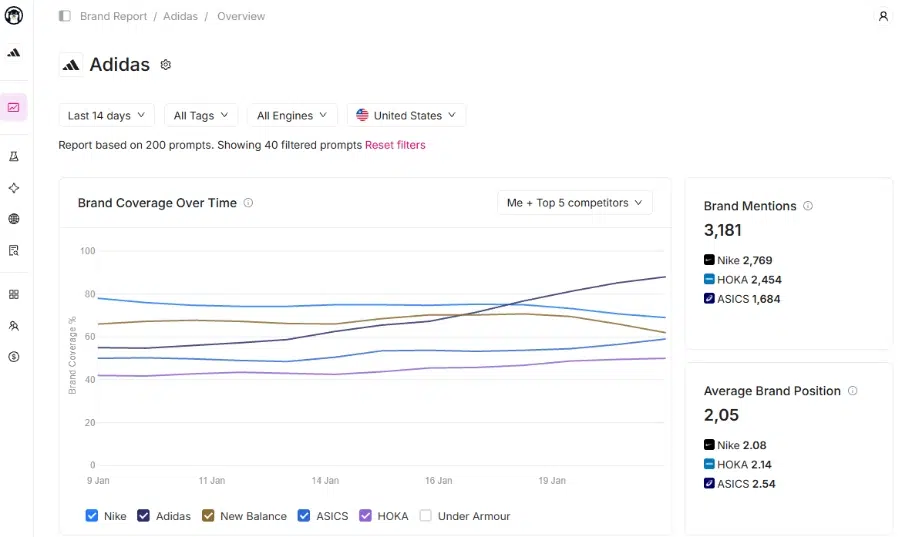Screen dimensions: 902x537
Task: Click the 3,181 Brand Mentions value
Action: click(723, 230)
